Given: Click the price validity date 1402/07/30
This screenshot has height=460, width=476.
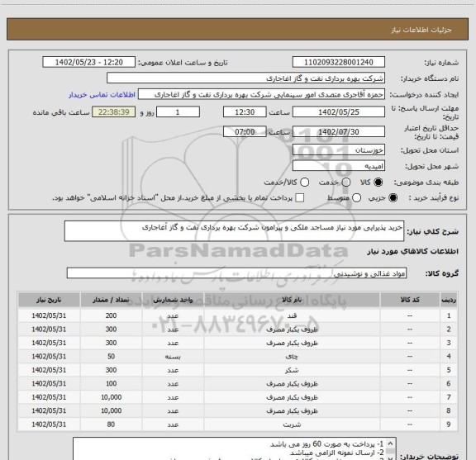Looking at the screenshot, I should click(339, 131).
